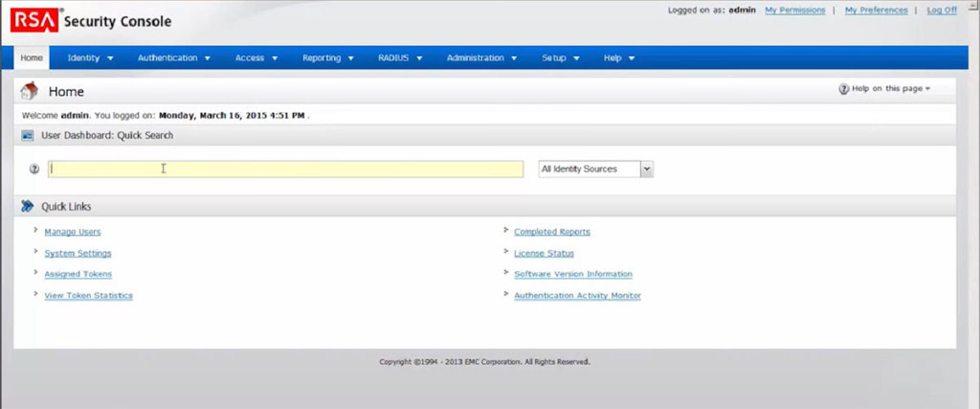Click the Help on this page icon
980x409 pixels.
(843, 89)
